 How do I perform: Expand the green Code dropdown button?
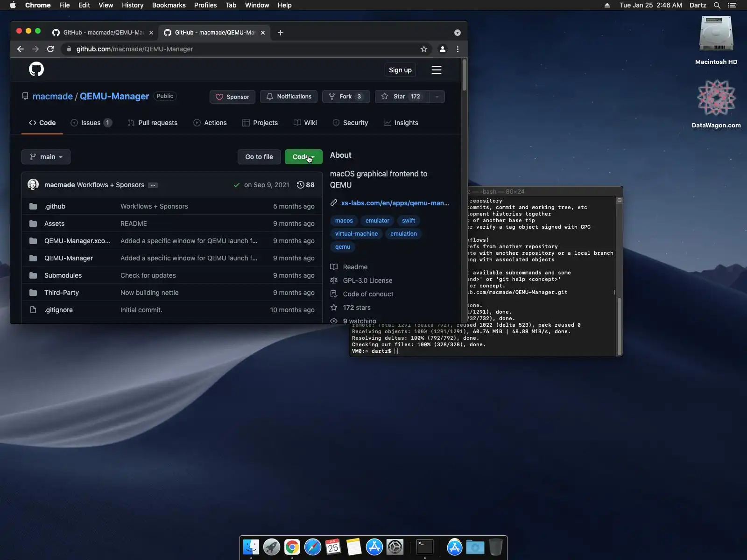(303, 157)
